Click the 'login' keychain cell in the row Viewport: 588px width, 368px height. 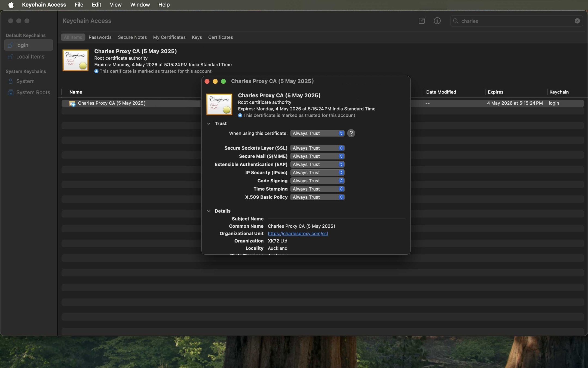click(554, 103)
